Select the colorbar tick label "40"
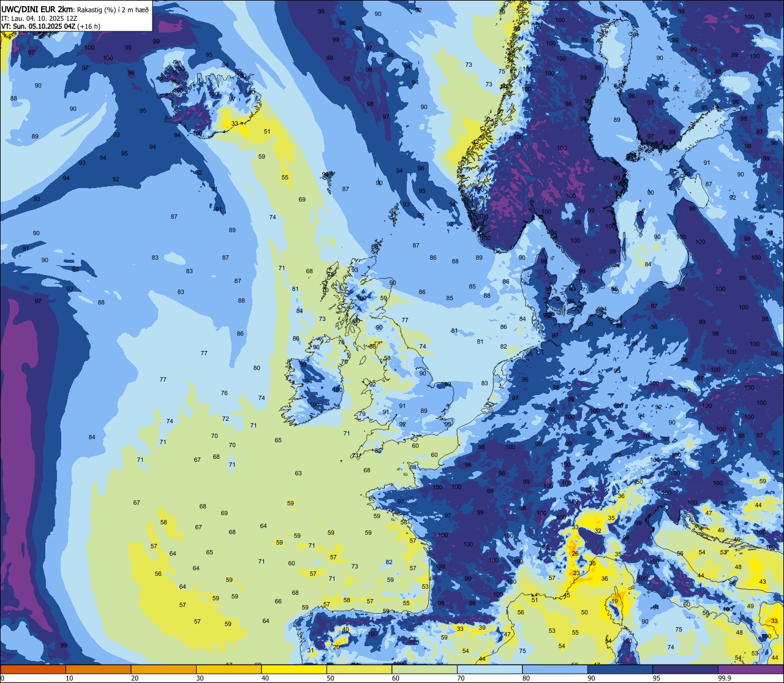 [265, 678]
